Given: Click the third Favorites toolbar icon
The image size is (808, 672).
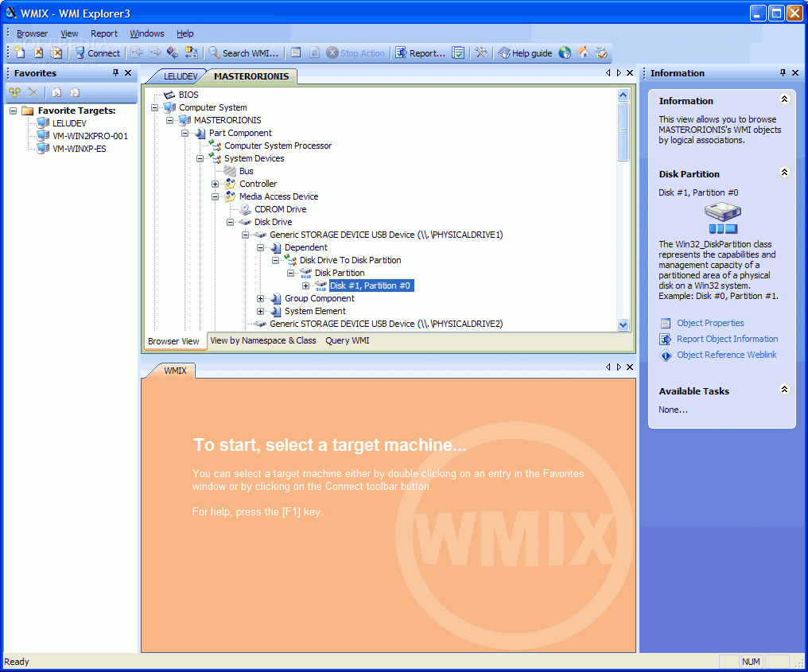Looking at the screenshot, I should pos(56,92).
